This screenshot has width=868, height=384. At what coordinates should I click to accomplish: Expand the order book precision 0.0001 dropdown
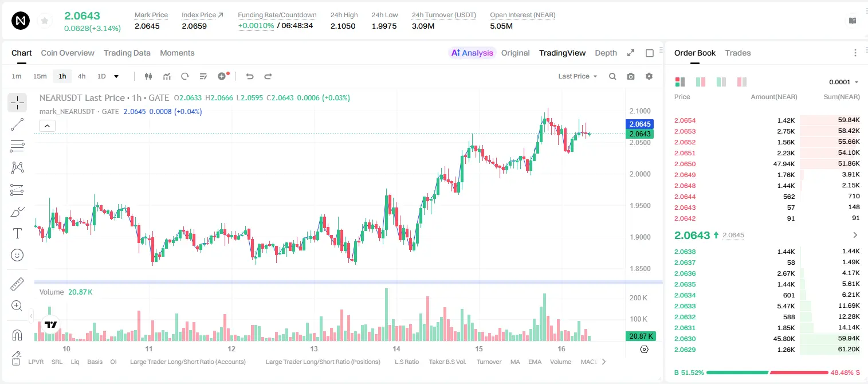[x=844, y=82]
